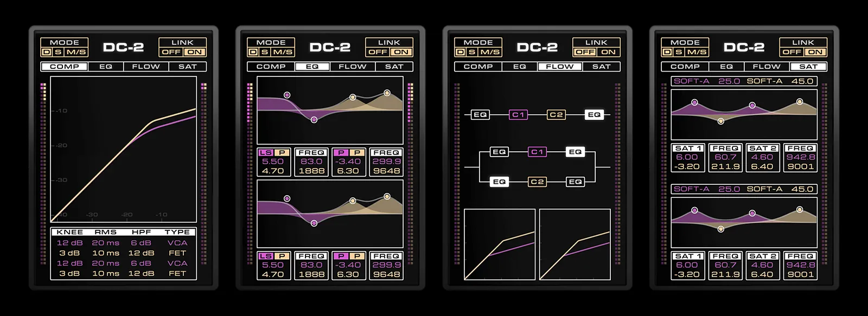Click the dipped purple band handle in lower EQ graph
This screenshot has height=316, width=868.
click(x=314, y=223)
